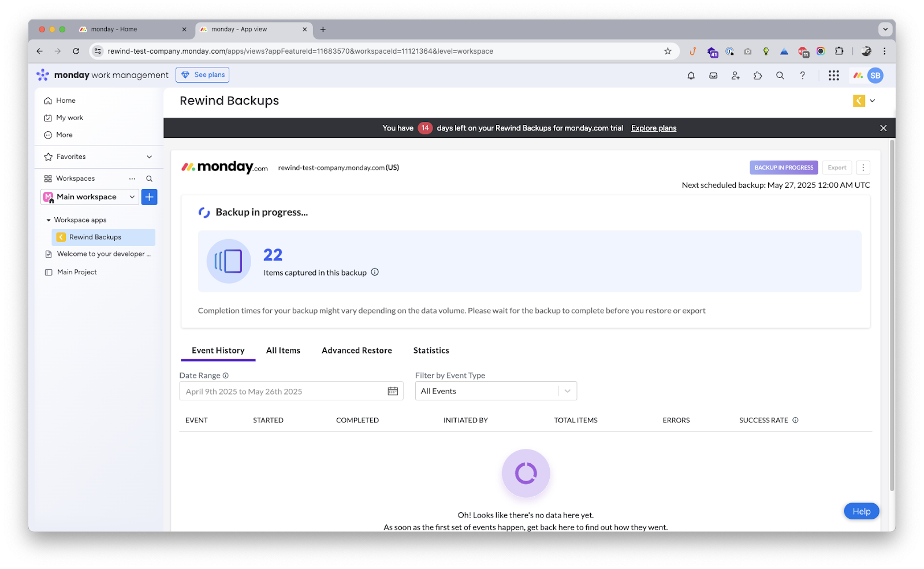Open the products switcher grid icon
The width and height of the screenshot is (924, 569).
coord(833,75)
